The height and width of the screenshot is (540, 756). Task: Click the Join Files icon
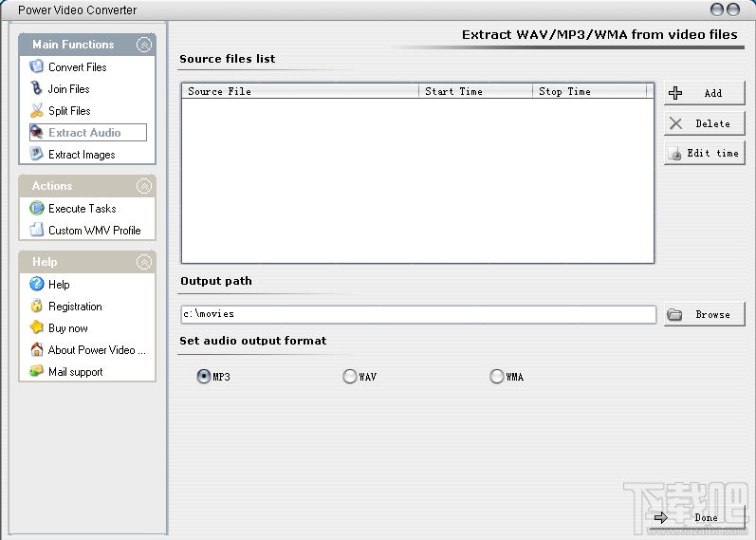coord(36,88)
